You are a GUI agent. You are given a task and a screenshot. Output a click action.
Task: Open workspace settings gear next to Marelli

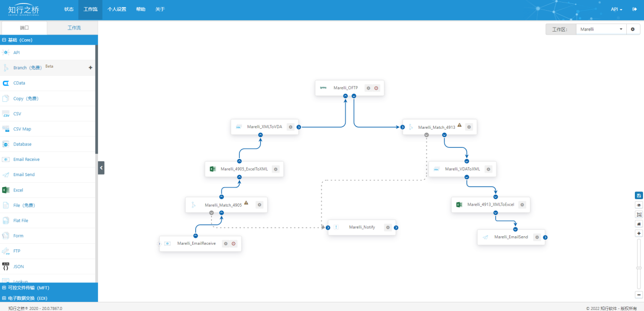pyautogui.click(x=633, y=30)
